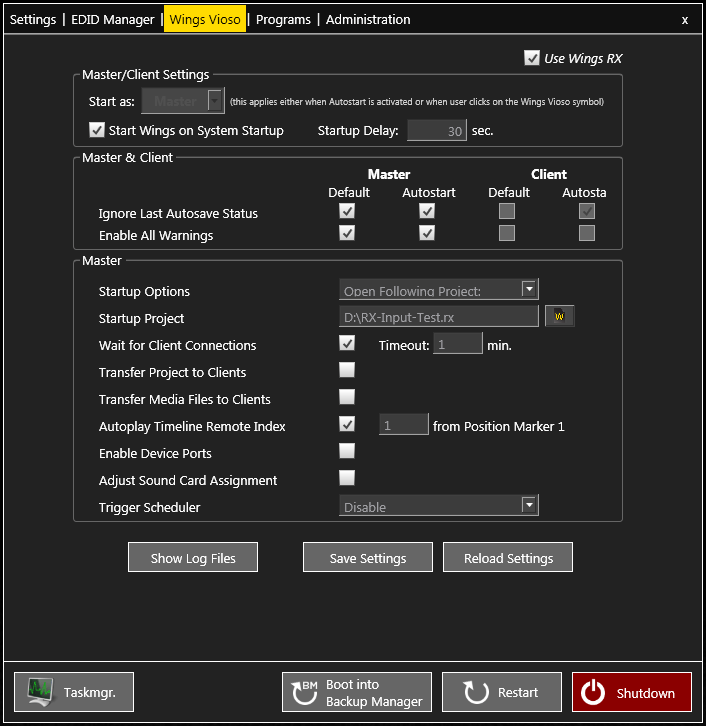Select the Wings Vioso tab

tap(205, 19)
